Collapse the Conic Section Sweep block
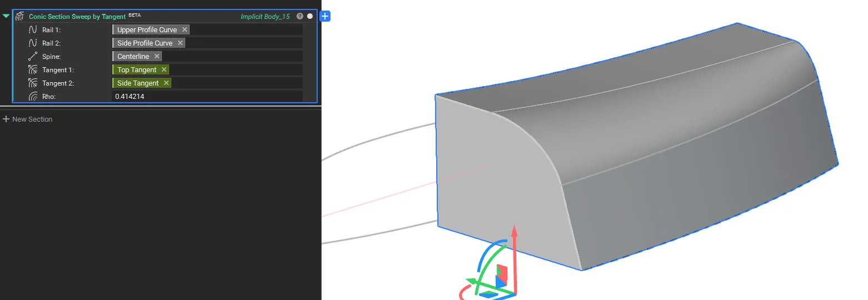The height and width of the screenshot is (300, 868). [x=6, y=16]
